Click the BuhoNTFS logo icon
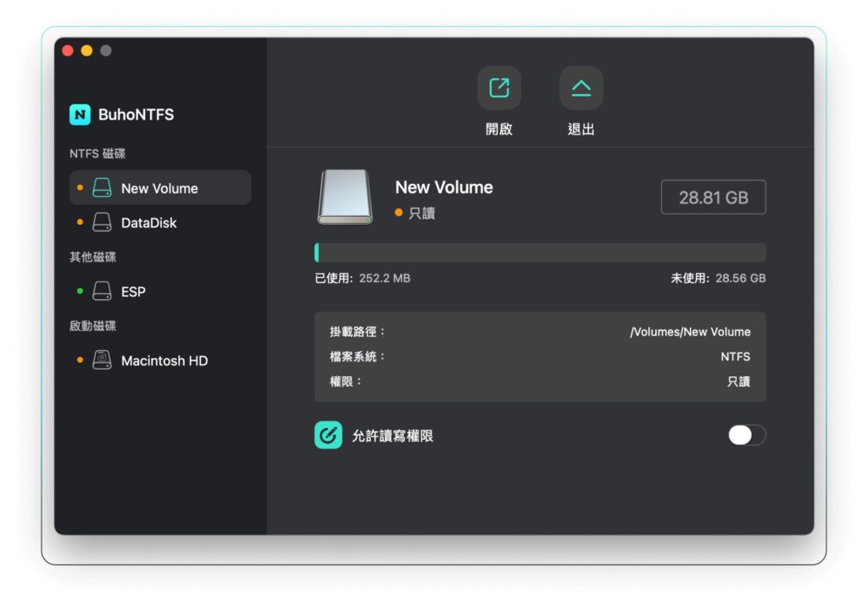The image size is (868, 606). pos(80,114)
